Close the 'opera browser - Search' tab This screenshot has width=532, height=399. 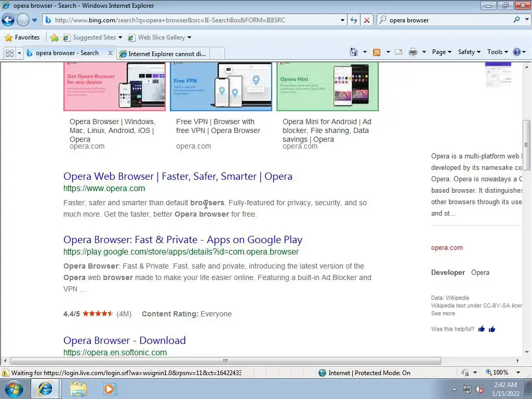coord(110,53)
